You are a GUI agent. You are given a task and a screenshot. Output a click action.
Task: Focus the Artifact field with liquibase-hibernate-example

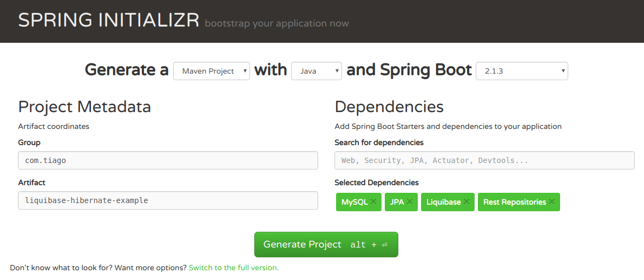click(x=168, y=200)
